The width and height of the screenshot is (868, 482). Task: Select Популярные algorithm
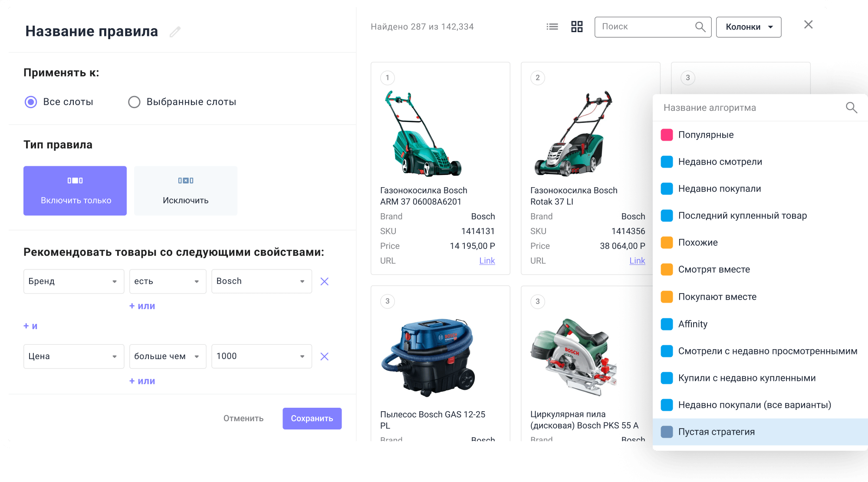760,135
